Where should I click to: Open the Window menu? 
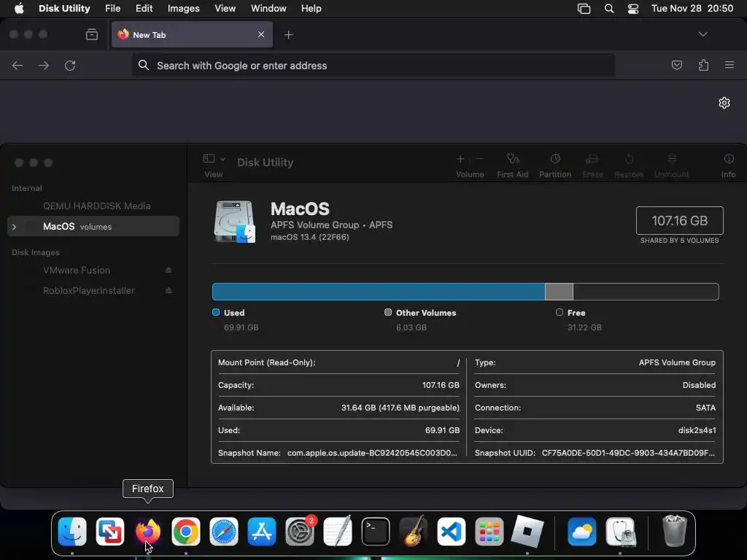pos(268,9)
